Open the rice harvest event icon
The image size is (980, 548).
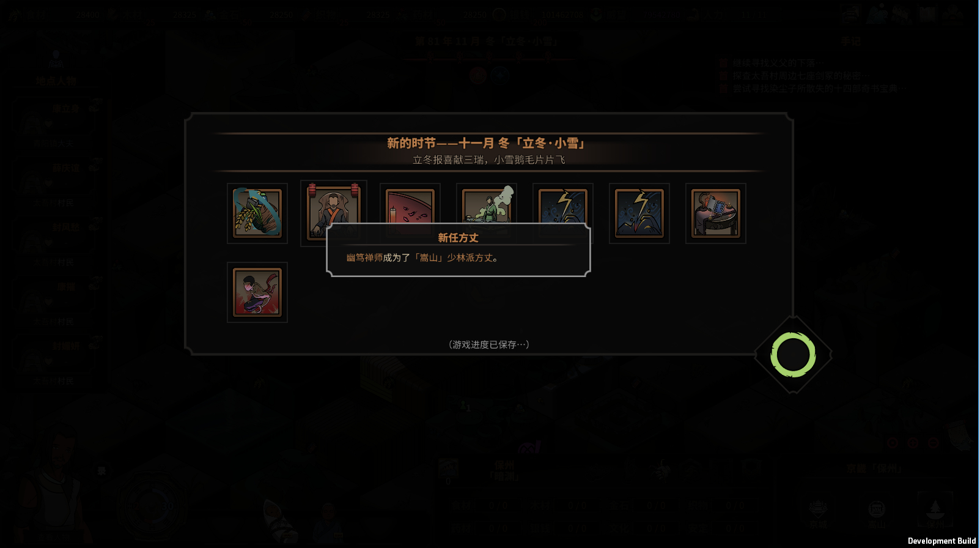257,213
